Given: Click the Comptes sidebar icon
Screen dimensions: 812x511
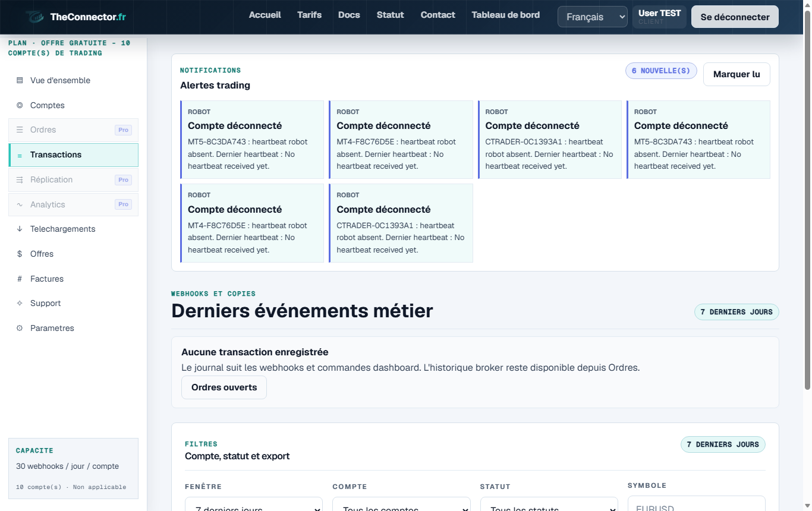Looking at the screenshot, I should [20, 105].
